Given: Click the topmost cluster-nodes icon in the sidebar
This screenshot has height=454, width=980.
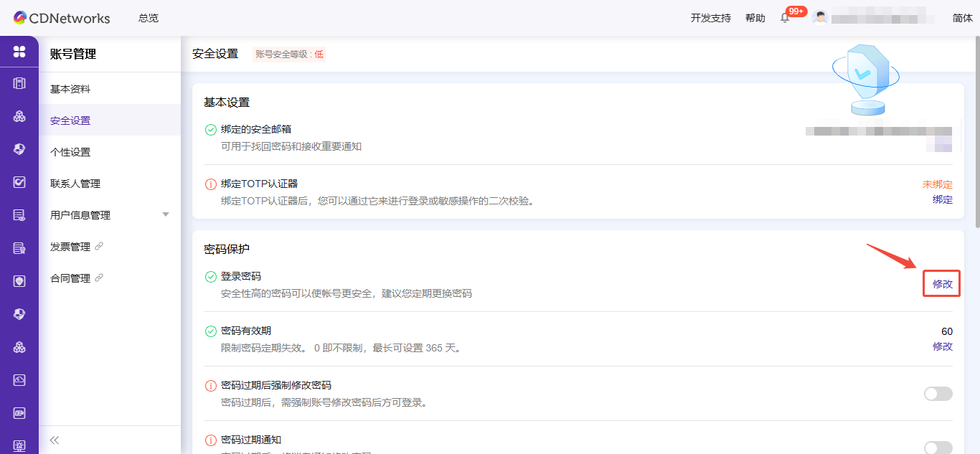Looking at the screenshot, I should click(x=19, y=116).
